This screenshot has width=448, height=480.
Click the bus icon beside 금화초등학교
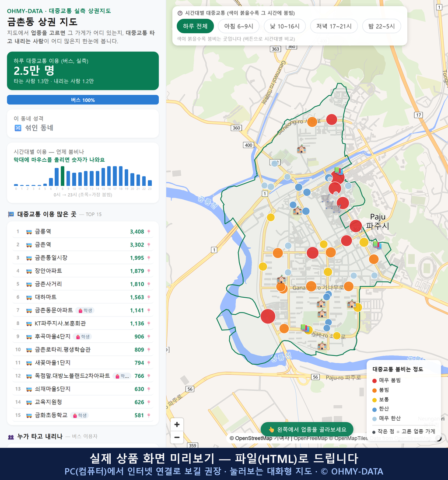point(29,415)
